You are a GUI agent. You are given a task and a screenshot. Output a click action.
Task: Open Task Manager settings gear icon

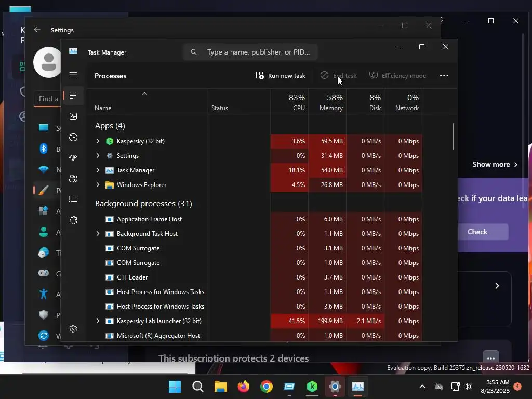click(73, 329)
